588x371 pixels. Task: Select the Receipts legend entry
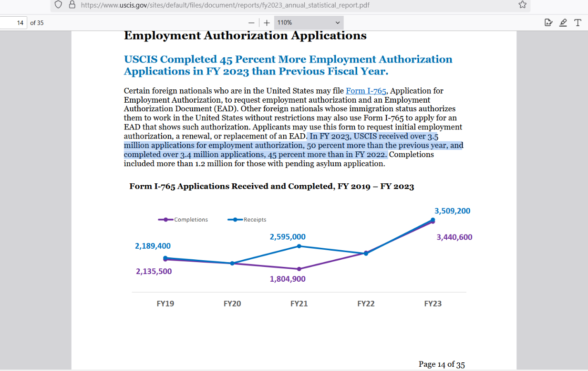click(x=247, y=220)
